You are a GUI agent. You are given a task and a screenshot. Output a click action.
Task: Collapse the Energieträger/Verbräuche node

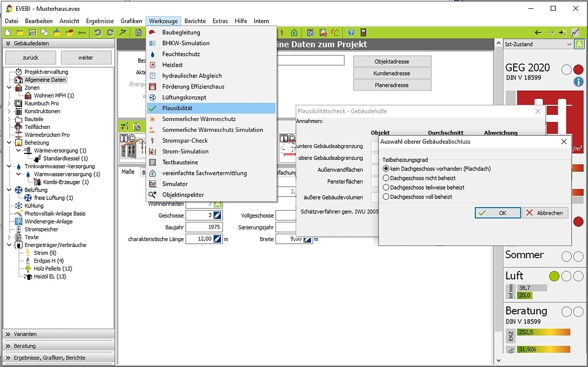click(x=9, y=245)
